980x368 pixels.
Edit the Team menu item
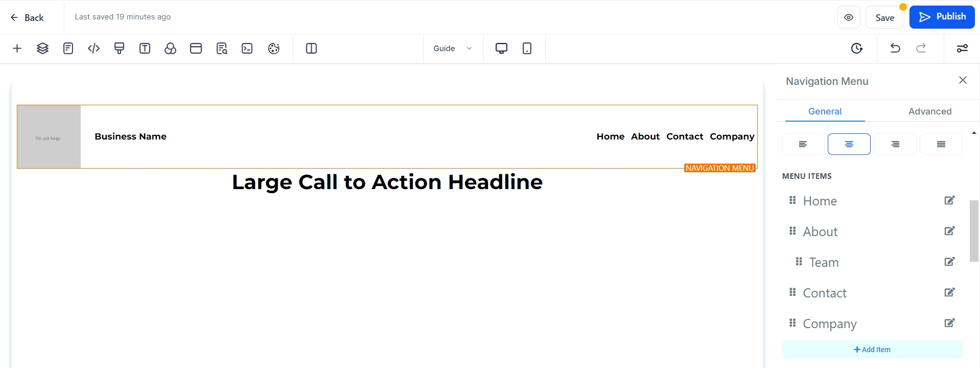pyautogui.click(x=949, y=262)
